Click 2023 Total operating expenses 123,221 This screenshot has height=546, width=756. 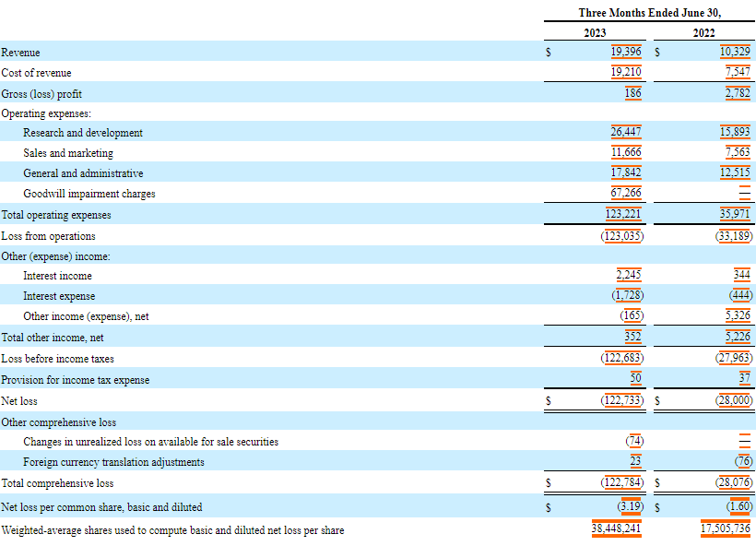[623, 214]
